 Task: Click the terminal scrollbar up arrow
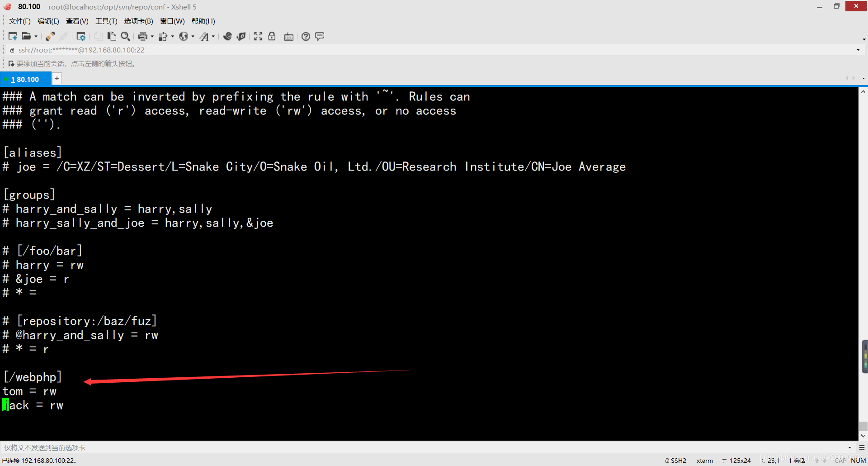coord(863,92)
